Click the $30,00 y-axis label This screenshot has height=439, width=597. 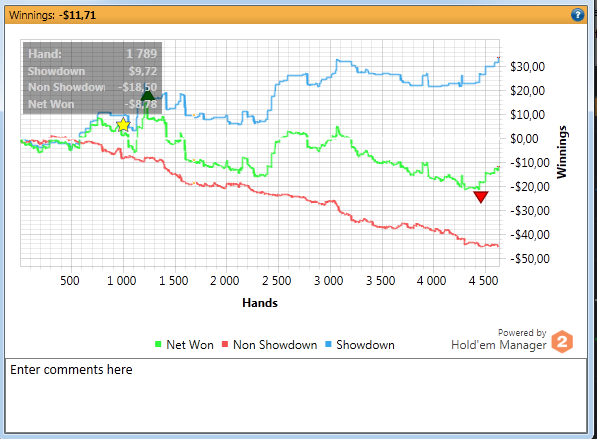click(527, 67)
